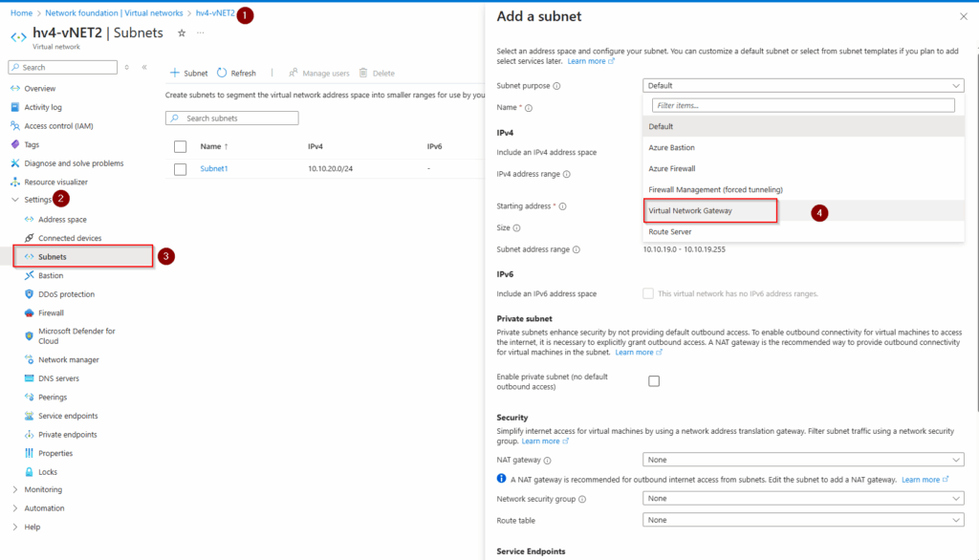Click the Resource visualizer icon
This screenshot has height=560, width=979.
[15, 183]
